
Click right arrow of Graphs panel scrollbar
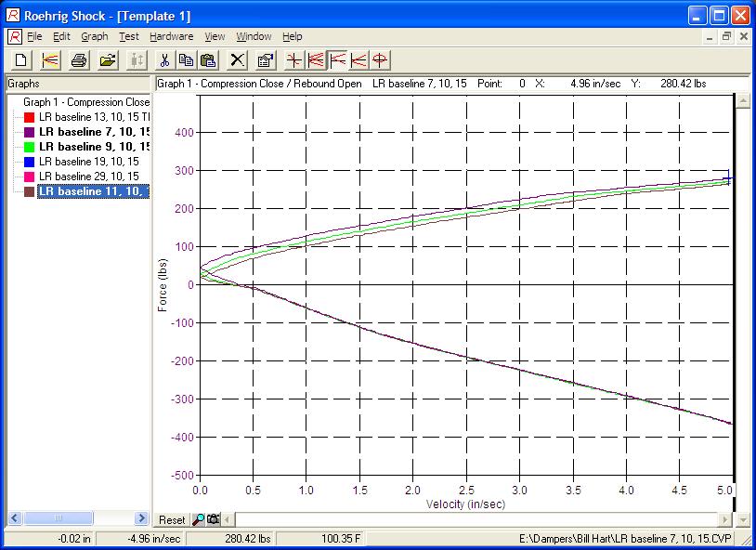(x=141, y=518)
